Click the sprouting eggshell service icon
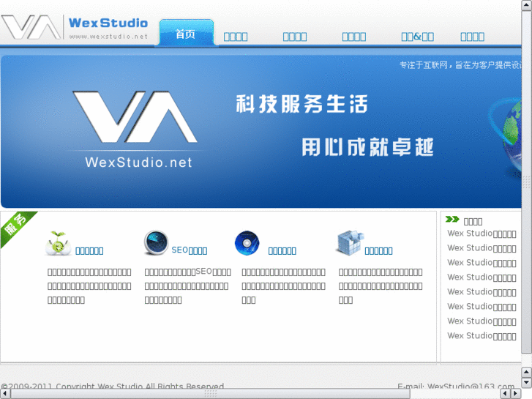The width and height of the screenshot is (532, 399). click(x=58, y=243)
